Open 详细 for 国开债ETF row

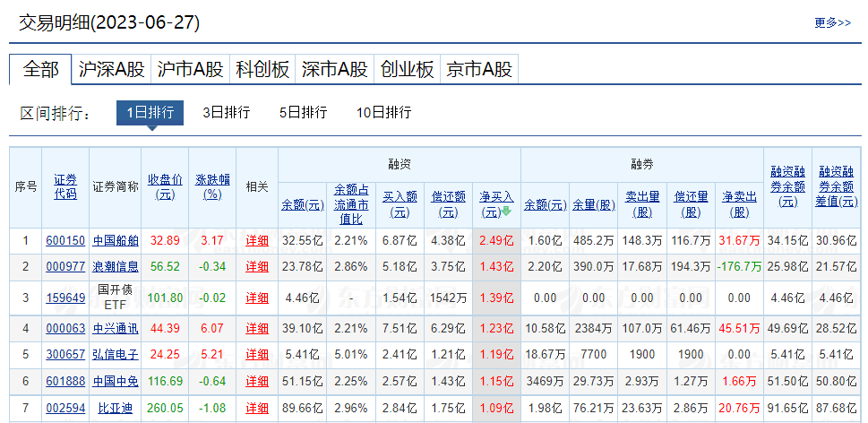pyautogui.click(x=257, y=298)
